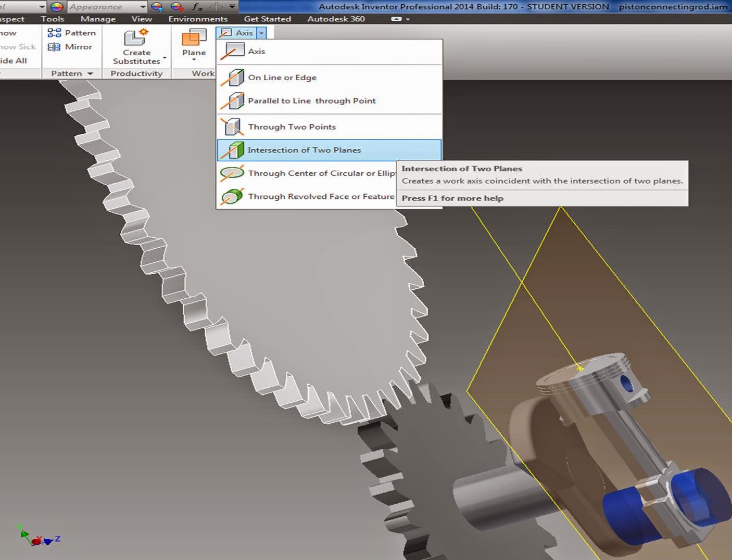Open the Environments ribbon tab
This screenshot has width=732, height=560.
[198, 19]
